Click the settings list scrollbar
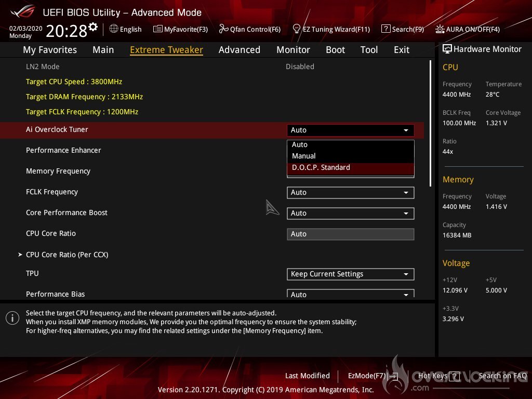Image resolution: width=532 pixels, height=399 pixels. [x=430, y=124]
